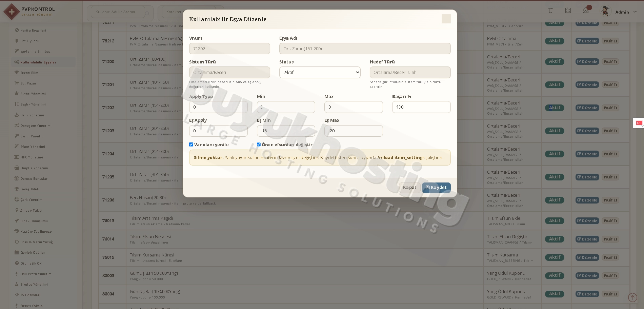Click the Savaş Bileti trophy icon

coord(17,189)
